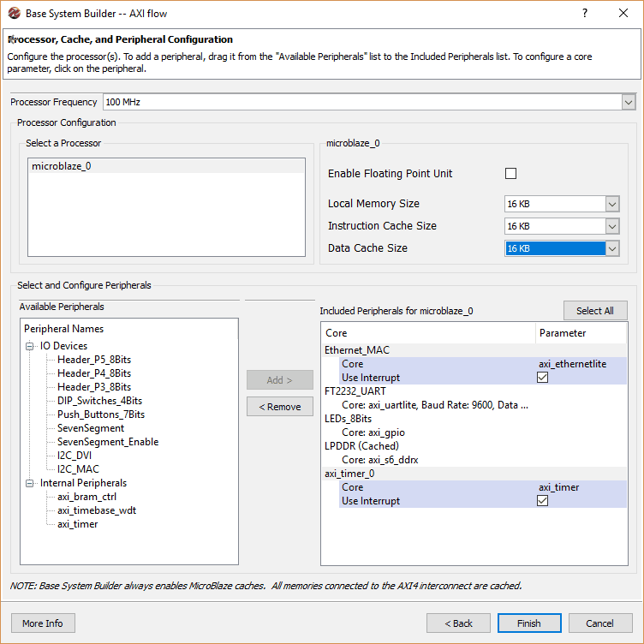Select microblaze_0 in the processor list
This screenshot has height=644, width=644.
pos(62,166)
